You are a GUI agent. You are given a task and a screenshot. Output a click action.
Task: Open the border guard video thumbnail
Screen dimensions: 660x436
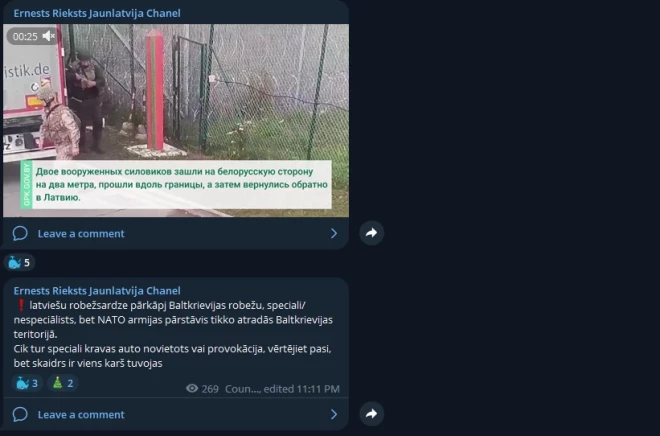(176, 120)
